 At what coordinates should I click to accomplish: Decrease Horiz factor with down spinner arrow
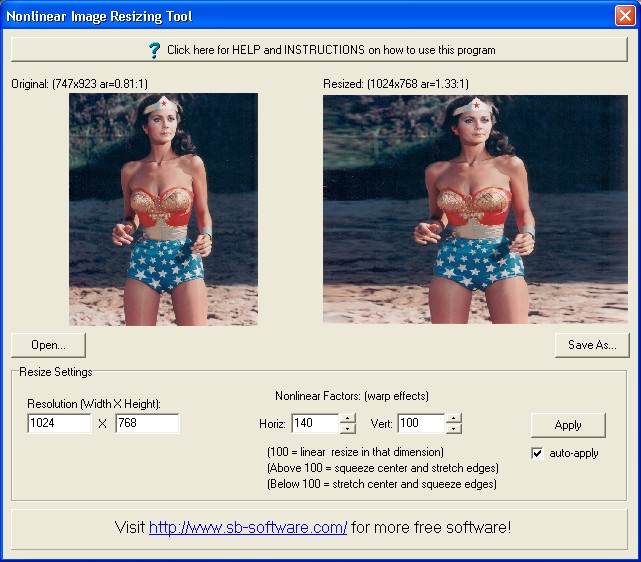click(348, 428)
